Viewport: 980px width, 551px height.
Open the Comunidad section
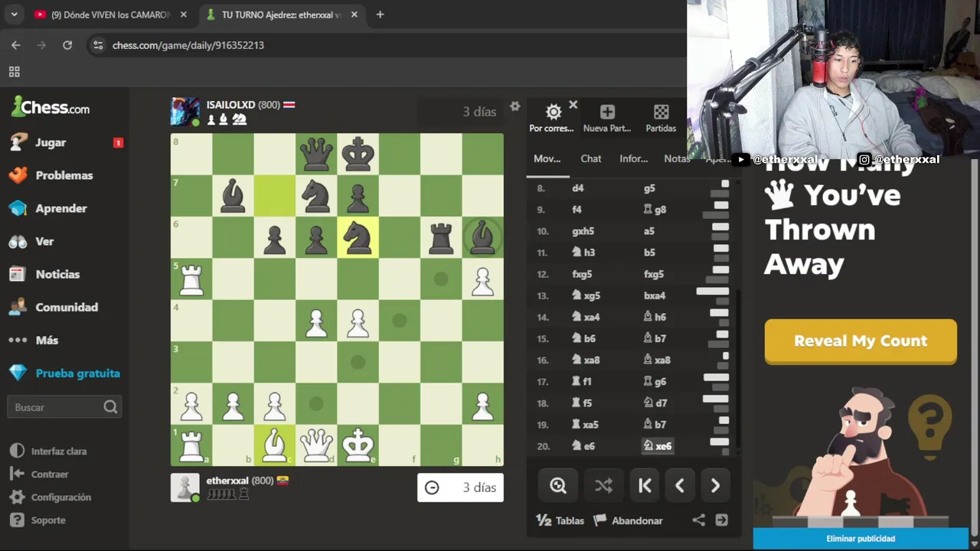coord(66,307)
